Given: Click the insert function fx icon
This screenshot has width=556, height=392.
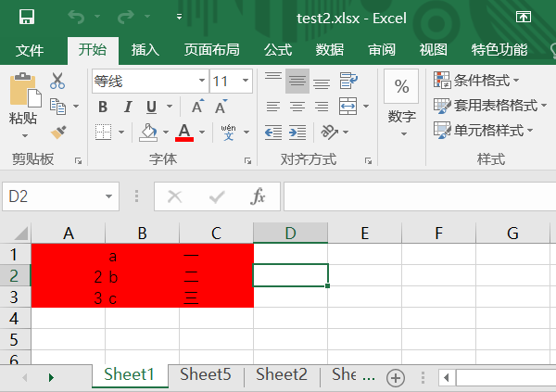Looking at the screenshot, I should pyautogui.click(x=259, y=196).
